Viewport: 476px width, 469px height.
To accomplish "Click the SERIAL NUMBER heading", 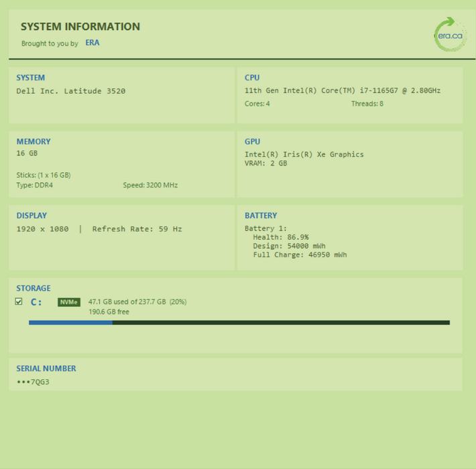I will tap(46, 368).
